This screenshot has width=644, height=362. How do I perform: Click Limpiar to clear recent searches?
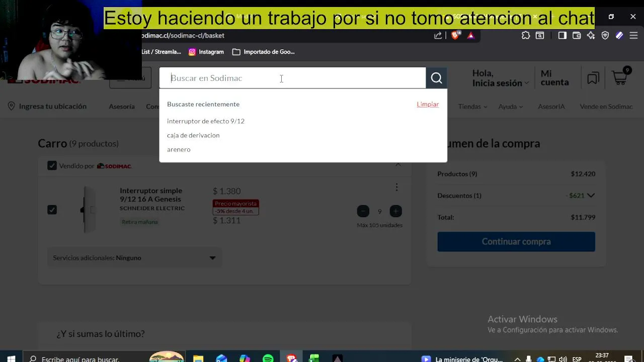click(428, 104)
